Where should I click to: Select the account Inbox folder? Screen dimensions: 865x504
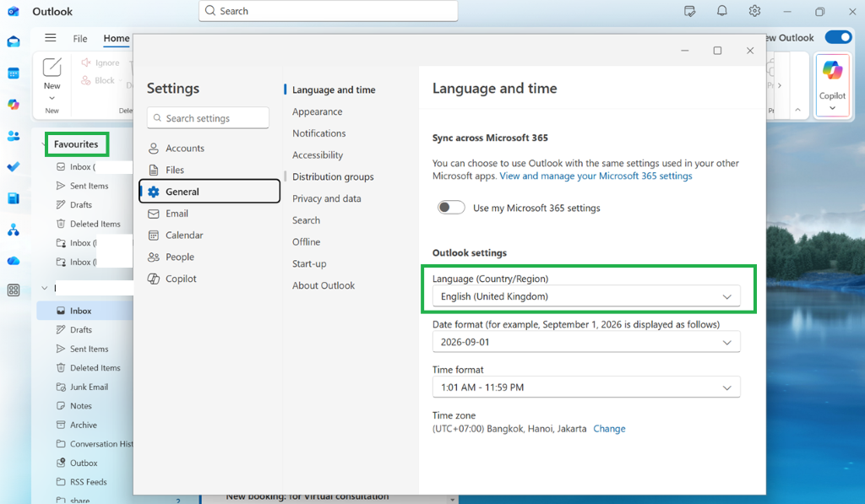click(x=85, y=311)
